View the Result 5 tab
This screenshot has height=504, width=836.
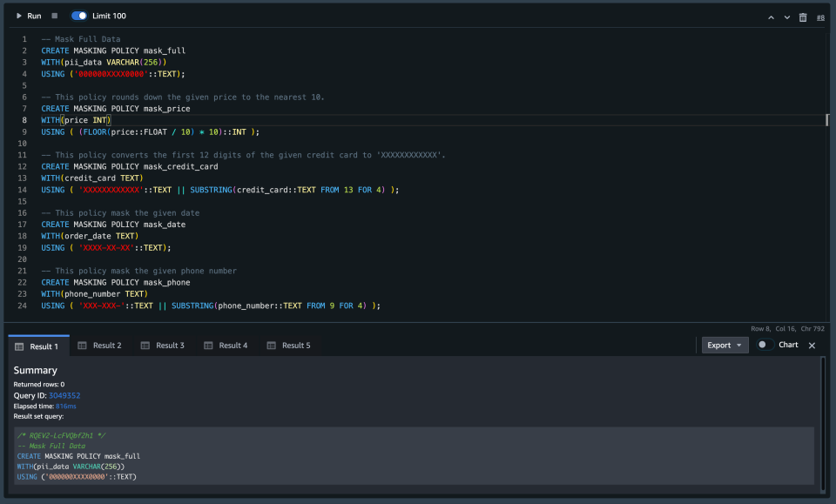tap(289, 346)
